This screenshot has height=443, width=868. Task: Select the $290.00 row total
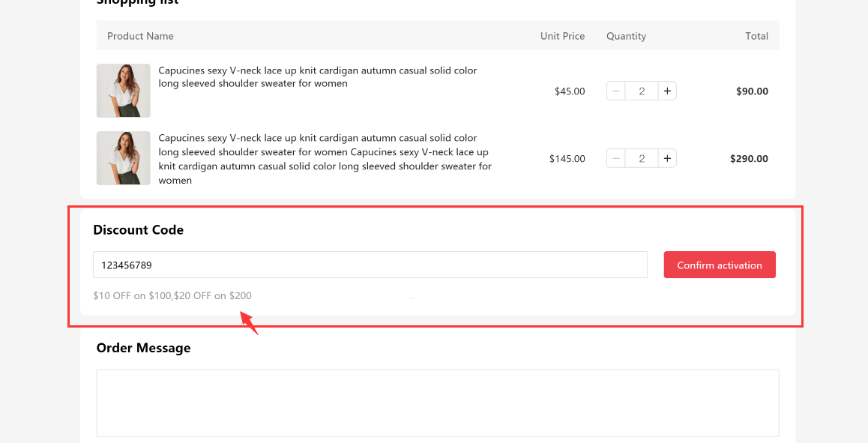pyautogui.click(x=749, y=159)
